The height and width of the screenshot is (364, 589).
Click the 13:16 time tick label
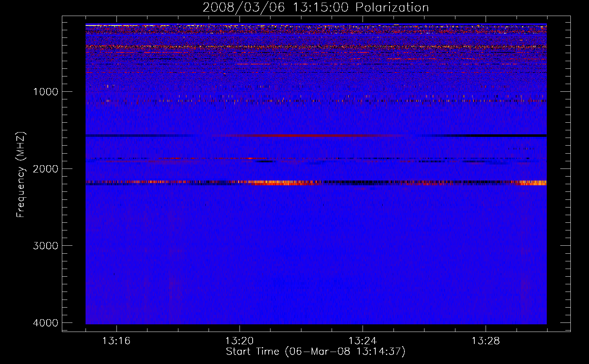click(x=116, y=341)
